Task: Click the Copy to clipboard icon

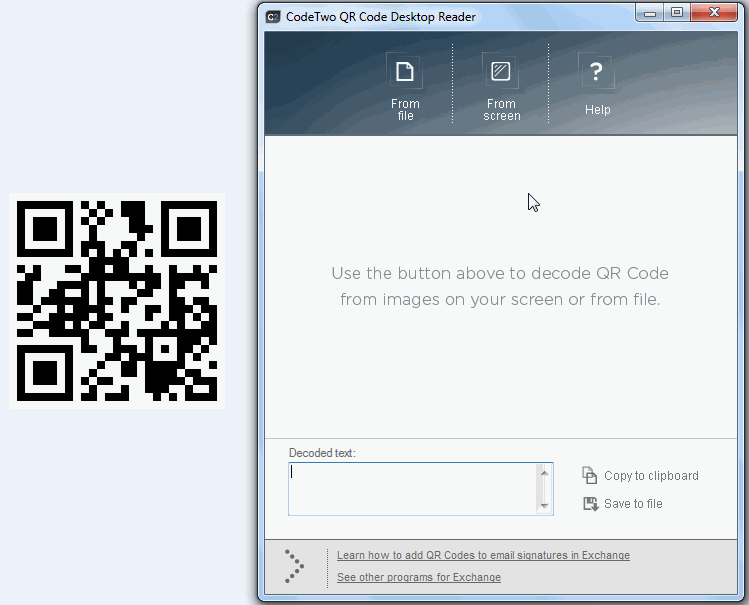Action: click(589, 476)
